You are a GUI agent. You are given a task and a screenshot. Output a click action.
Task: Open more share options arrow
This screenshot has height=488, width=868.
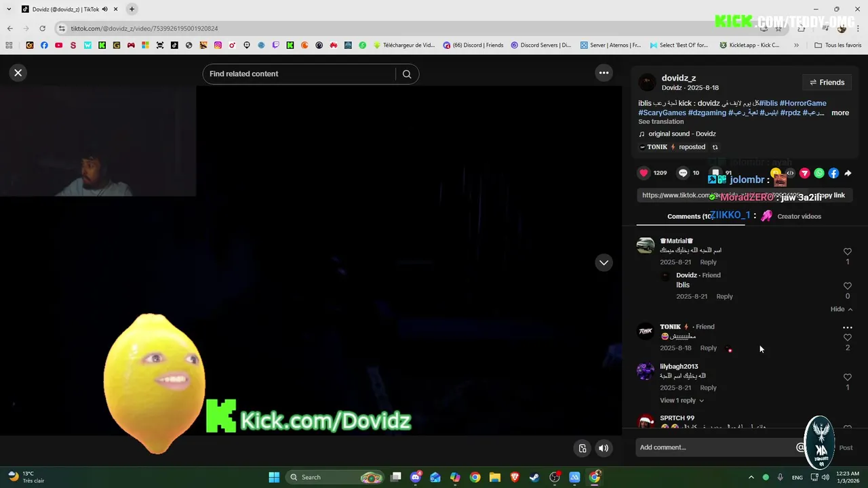pyautogui.click(x=848, y=173)
